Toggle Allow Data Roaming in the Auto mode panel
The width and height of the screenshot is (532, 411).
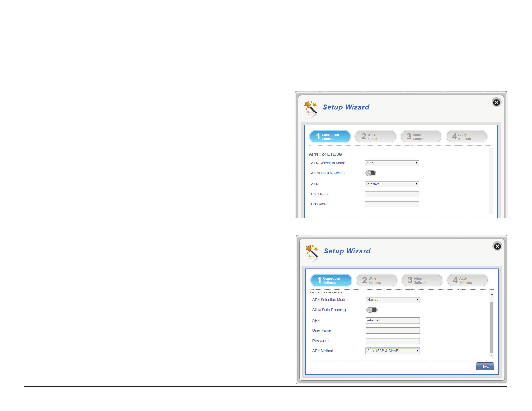(371, 173)
